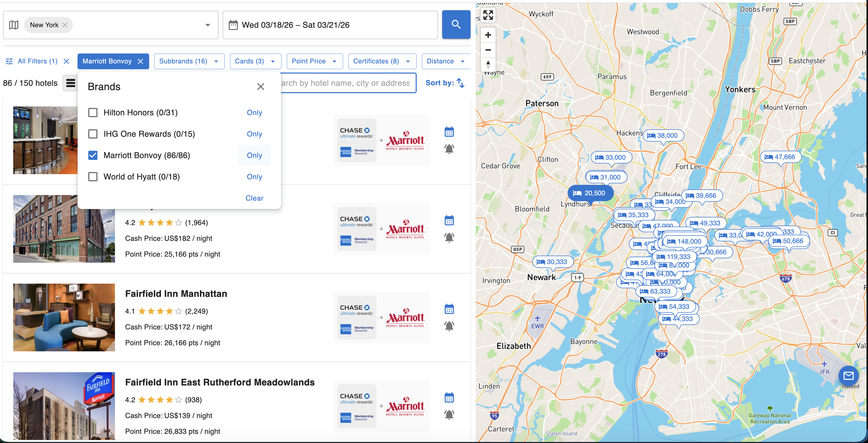
Task: Uncheck the Marriott Bonvoy checkbox
Action: [93, 155]
